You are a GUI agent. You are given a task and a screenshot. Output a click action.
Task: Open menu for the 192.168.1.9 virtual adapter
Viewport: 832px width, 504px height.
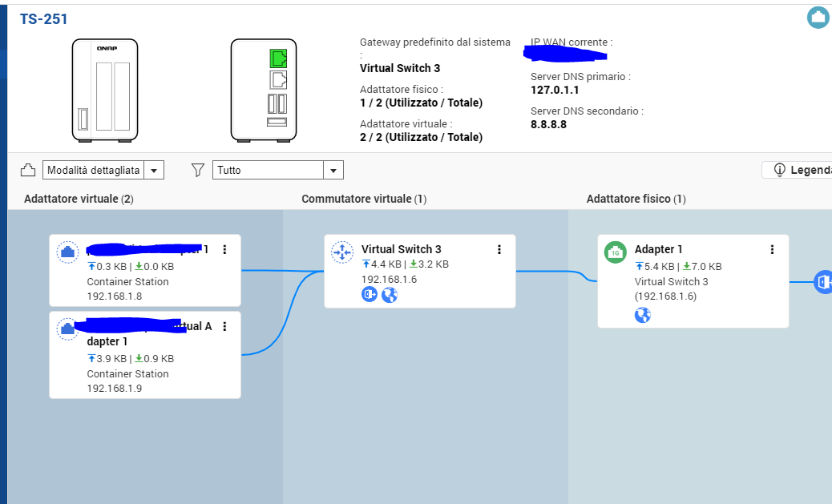point(225,326)
